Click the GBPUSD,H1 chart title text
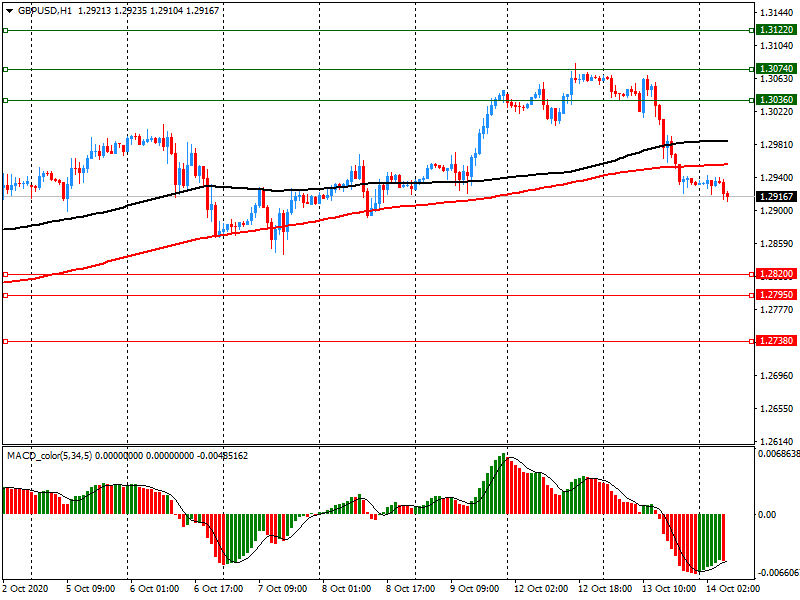Screen dimensions: 800x600 (45, 11)
